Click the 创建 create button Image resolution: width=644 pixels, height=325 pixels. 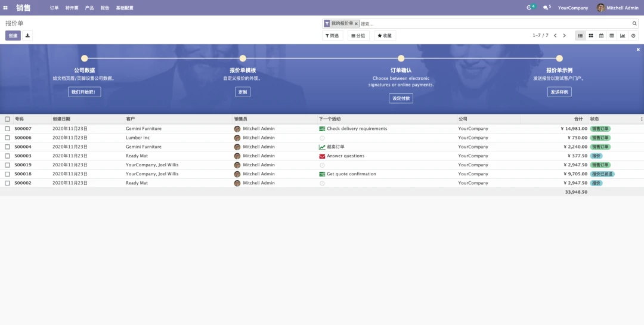click(x=13, y=36)
